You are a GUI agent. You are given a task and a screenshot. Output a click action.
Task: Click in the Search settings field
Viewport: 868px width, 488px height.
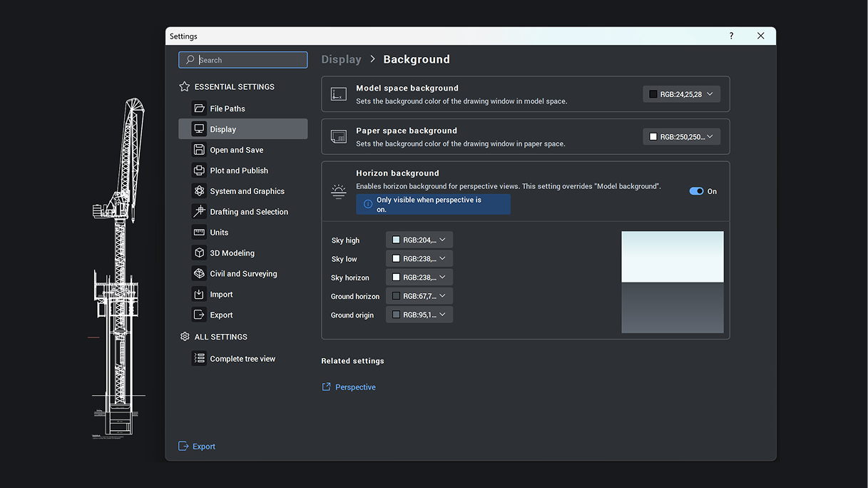tap(243, 60)
